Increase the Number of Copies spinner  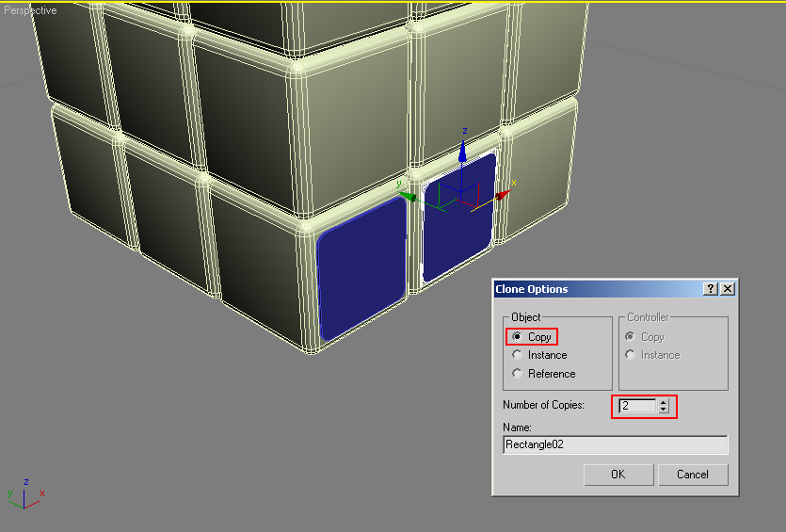664,403
